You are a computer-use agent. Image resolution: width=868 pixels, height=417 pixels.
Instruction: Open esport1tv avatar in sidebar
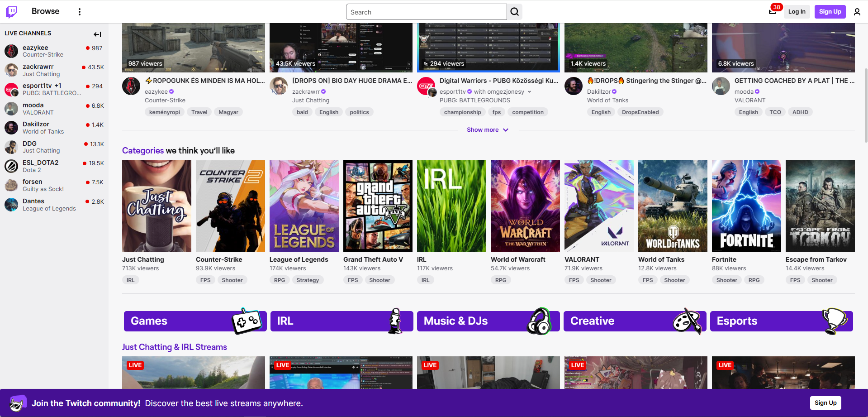pyautogui.click(x=11, y=90)
